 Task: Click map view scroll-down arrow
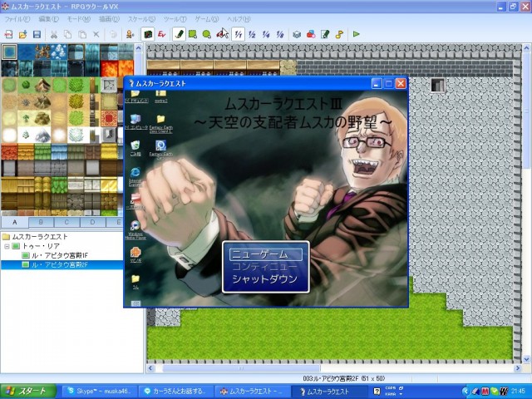(x=526, y=358)
